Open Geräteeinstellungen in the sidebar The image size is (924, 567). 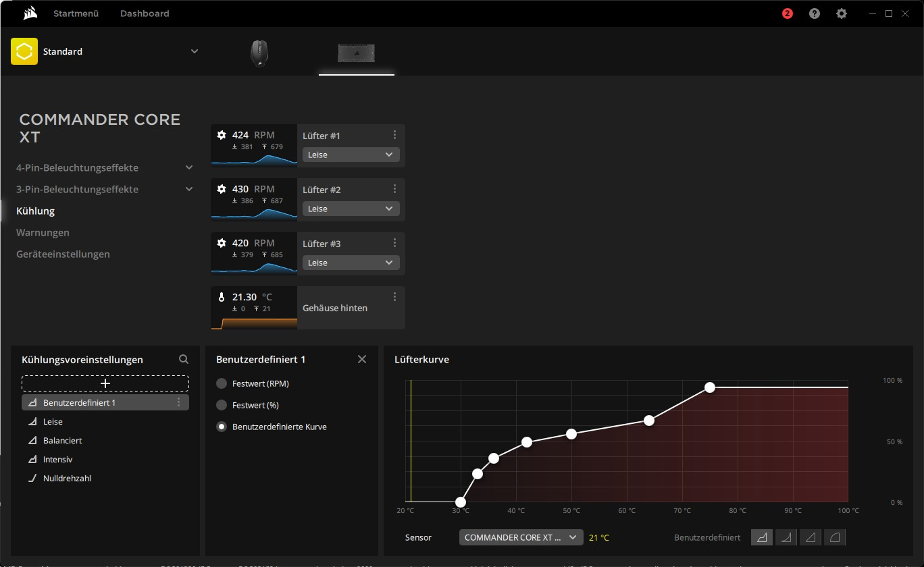click(x=63, y=254)
